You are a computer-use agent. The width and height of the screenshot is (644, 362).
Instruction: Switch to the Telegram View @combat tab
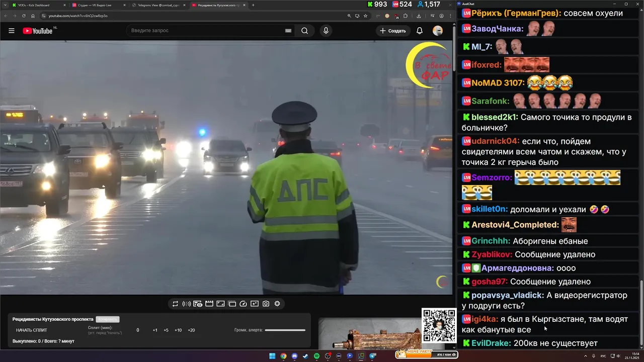(158, 5)
